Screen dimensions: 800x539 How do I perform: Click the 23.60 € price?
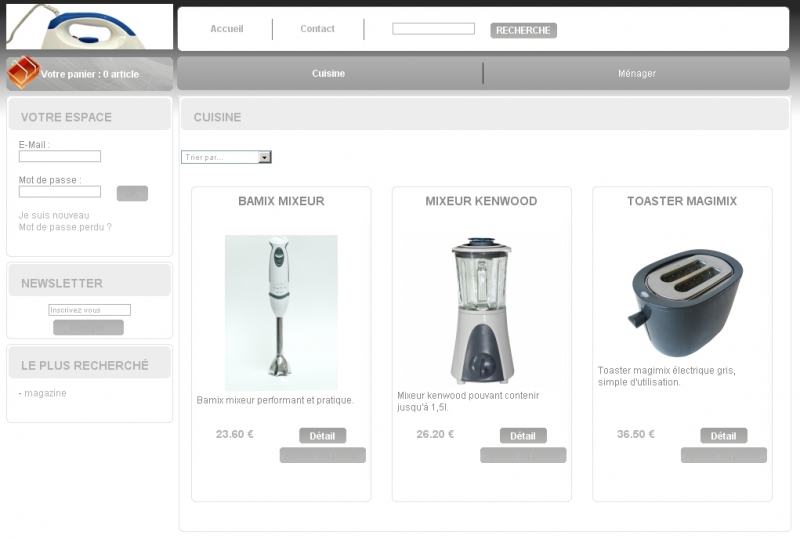[x=235, y=434]
